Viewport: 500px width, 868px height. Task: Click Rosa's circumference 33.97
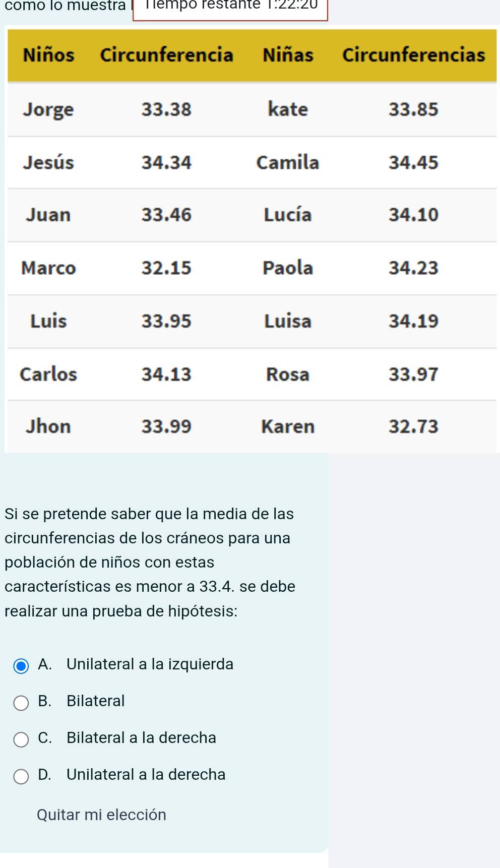tap(413, 375)
